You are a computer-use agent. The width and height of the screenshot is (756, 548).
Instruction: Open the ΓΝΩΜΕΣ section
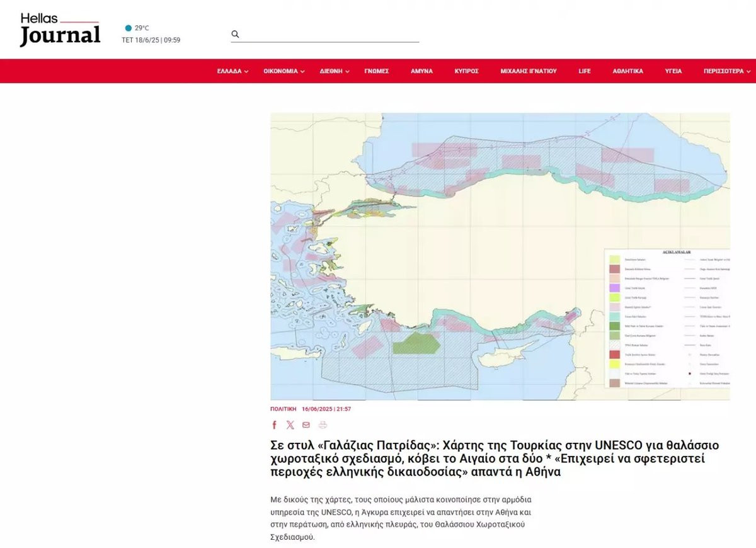[x=377, y=71]
